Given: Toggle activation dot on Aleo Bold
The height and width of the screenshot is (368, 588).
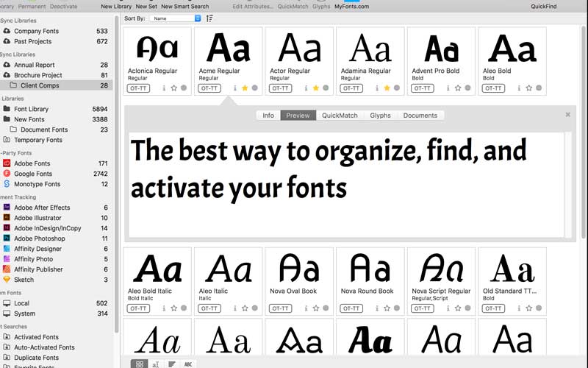Looking at the screenshot, I should [539, 88].
